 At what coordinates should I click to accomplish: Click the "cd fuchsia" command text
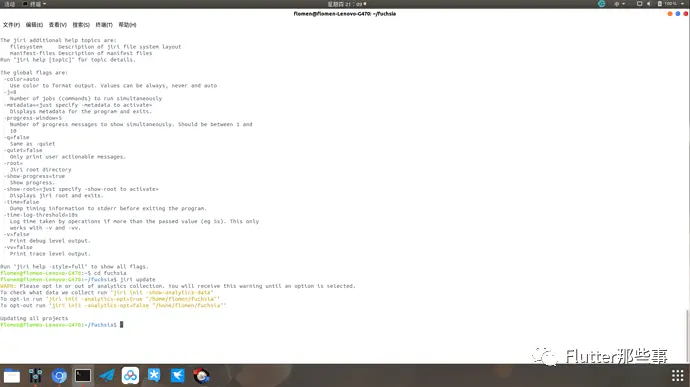(x=110, y=273)
